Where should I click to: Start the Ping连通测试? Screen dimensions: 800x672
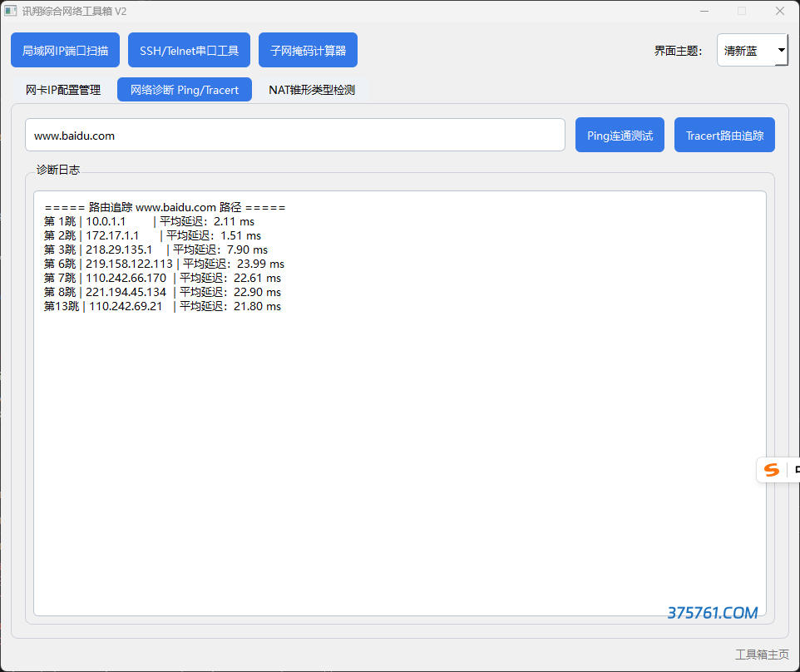(620, 136)
